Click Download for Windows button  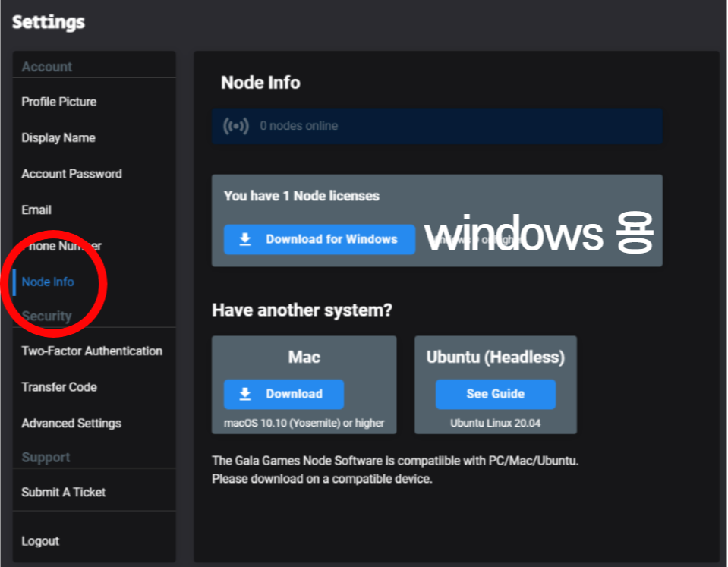coord(320,239)
